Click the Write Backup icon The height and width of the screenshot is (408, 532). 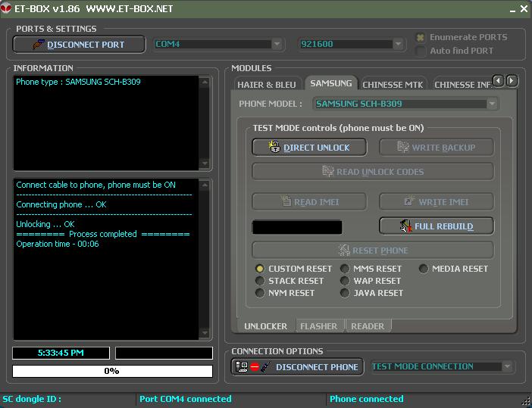tap(402, 147)
